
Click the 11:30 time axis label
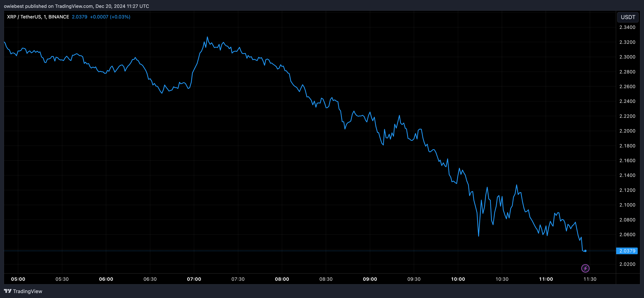(x=590, y=279)
